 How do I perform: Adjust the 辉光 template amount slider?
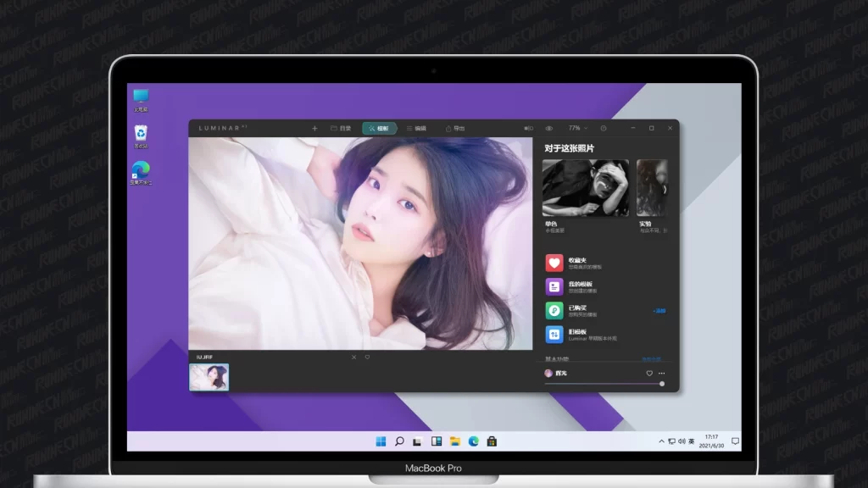tap(662, 384)
